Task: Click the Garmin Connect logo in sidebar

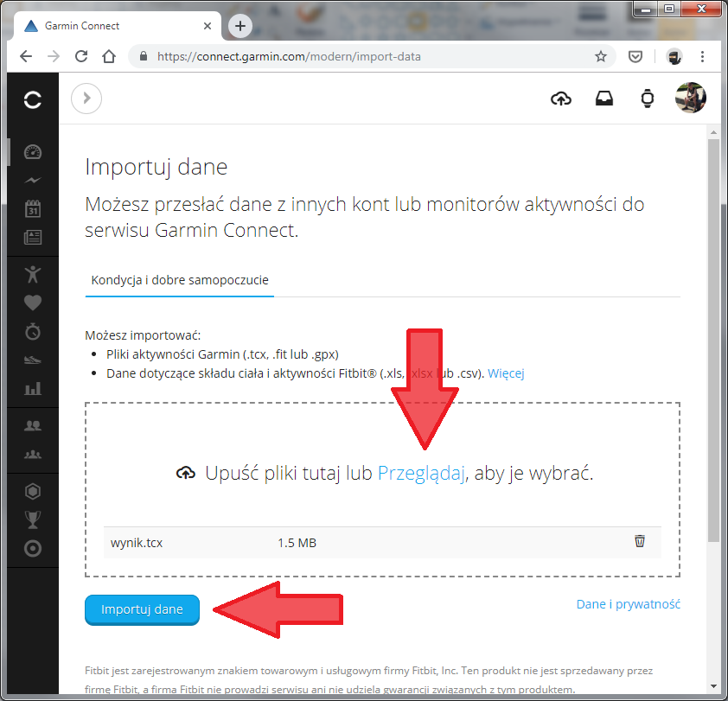Action: [x=33, y=99]
